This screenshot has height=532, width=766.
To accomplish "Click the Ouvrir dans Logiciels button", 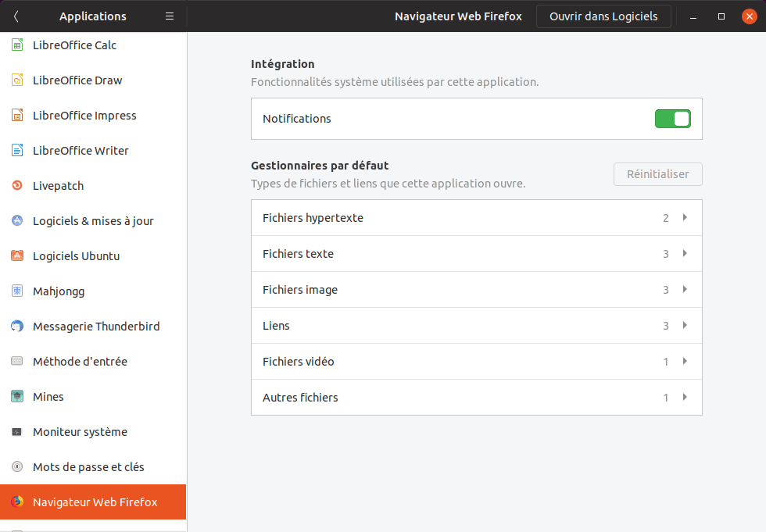I will tap(603, 16).
